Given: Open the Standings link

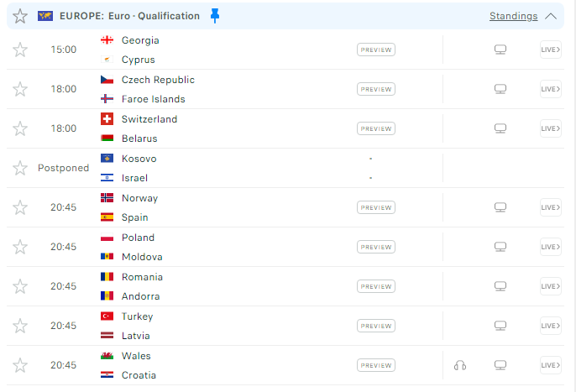Looking at the screenshot, I should pyautogui.click(x=513, y=16).
